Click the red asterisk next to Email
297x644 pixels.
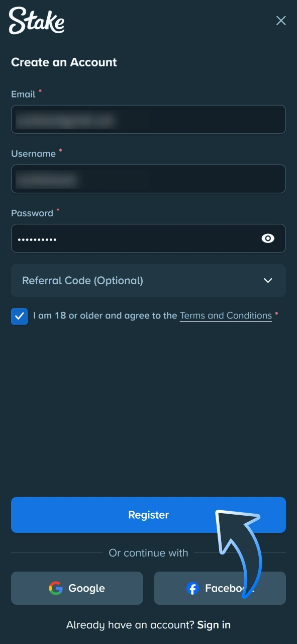[39, 92]
